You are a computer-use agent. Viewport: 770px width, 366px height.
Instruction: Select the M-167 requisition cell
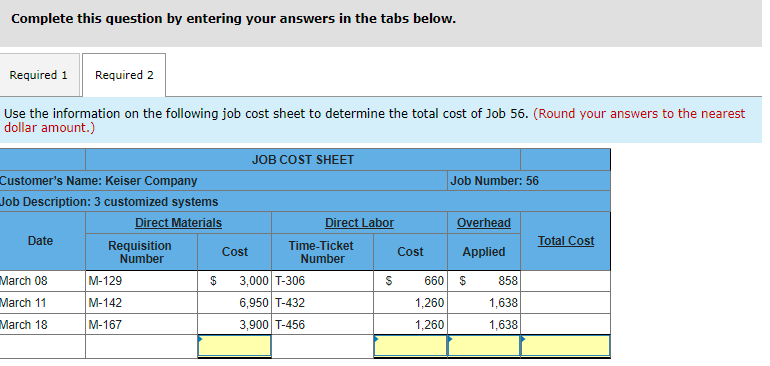click(141, 325)
